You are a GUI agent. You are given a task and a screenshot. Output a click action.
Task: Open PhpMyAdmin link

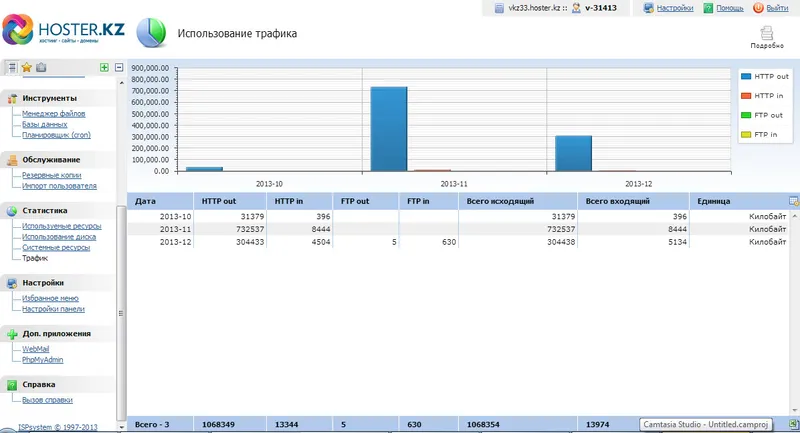(42, 360)
